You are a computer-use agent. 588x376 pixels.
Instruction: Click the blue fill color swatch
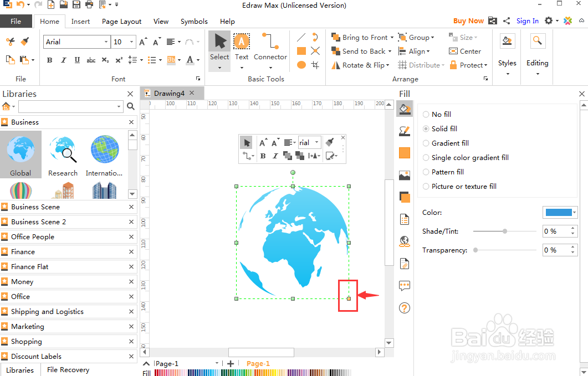559,213
